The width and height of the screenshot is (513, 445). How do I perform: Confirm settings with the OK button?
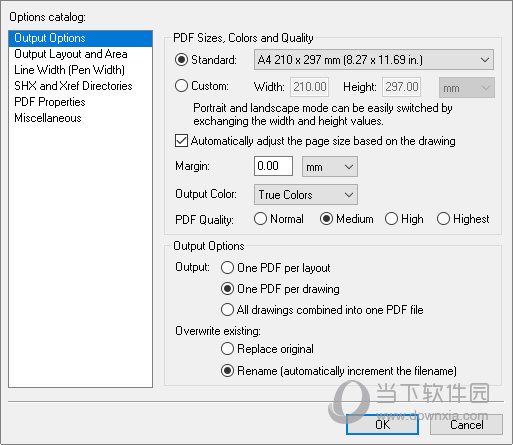coord(382,425)
